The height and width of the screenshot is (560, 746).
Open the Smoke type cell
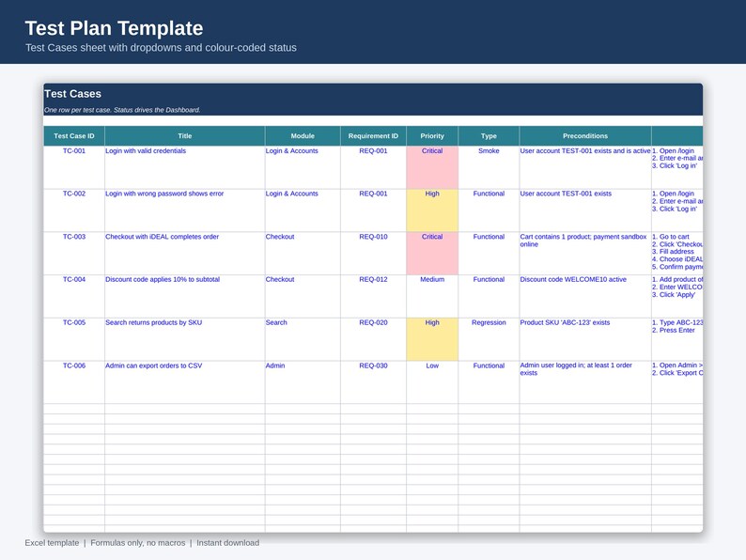coord(489,167)
